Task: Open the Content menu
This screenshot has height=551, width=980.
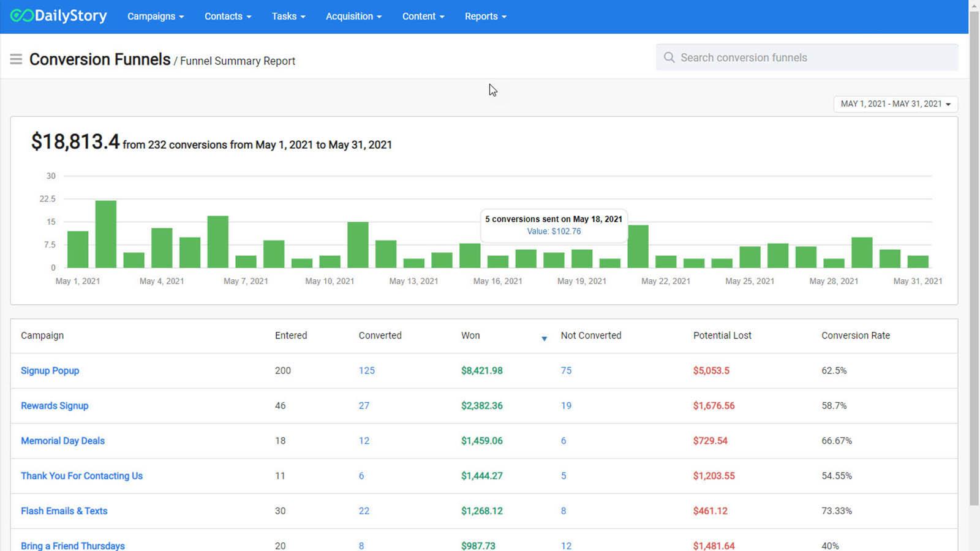Action: [x=423, y=17]
